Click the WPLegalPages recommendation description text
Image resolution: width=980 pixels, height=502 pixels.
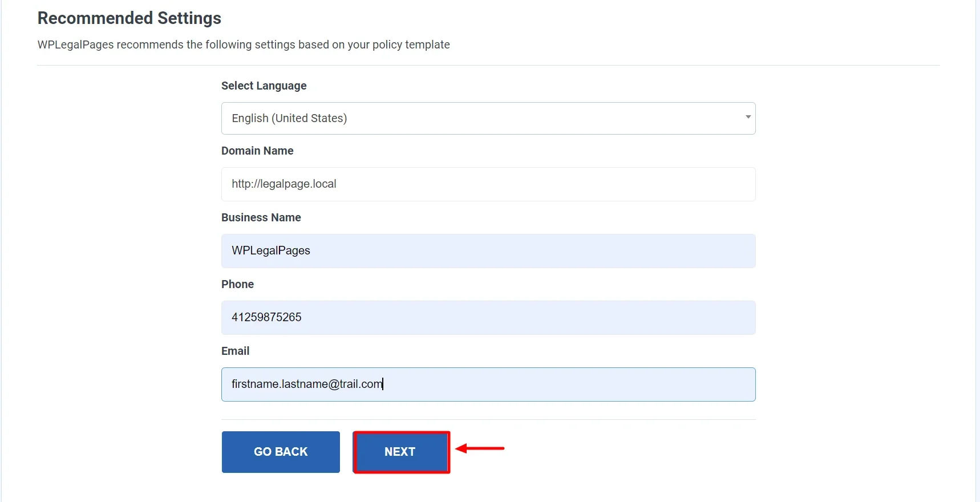click(x=244, y=44)
